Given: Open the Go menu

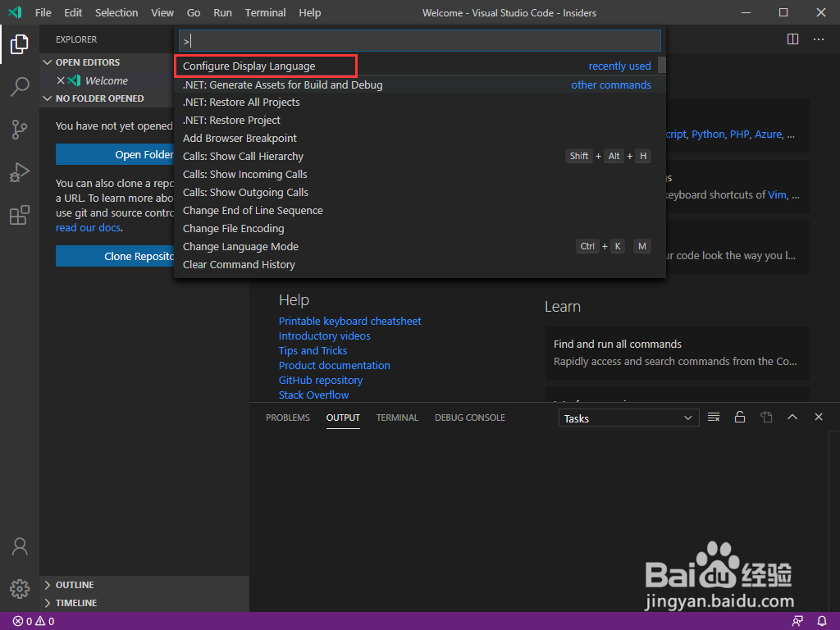Looking at the screenshot, I should [194, 12].
